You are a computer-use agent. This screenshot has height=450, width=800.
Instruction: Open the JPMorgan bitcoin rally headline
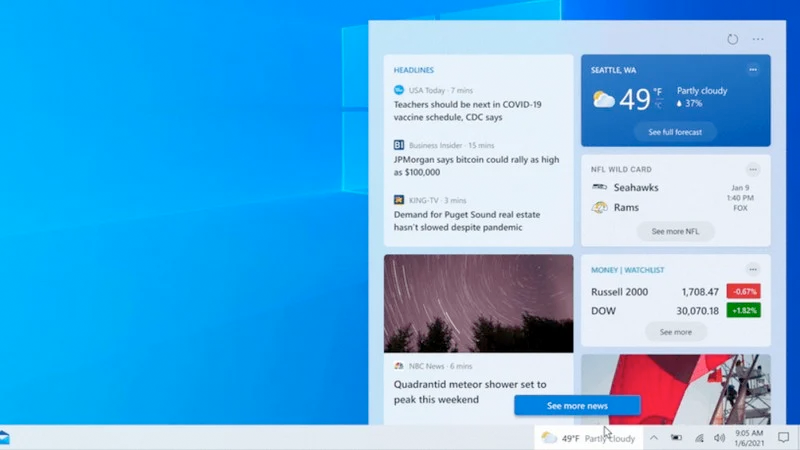[x=476, y=165]
